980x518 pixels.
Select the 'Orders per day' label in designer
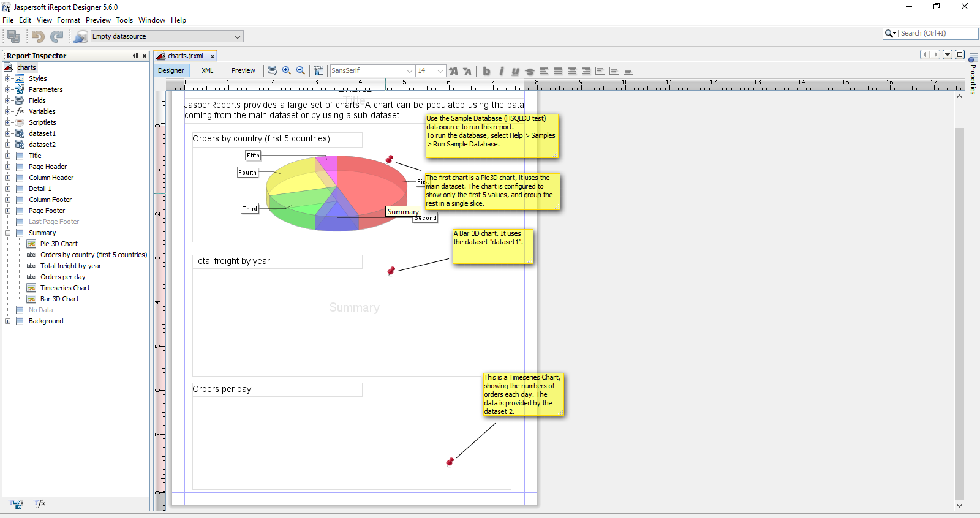tap(277, 389)
